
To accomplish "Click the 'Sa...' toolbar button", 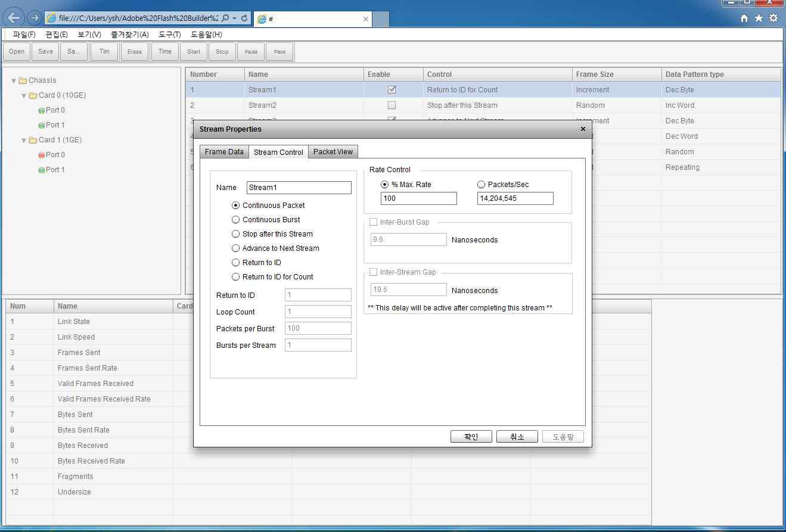I will point(74,52).
